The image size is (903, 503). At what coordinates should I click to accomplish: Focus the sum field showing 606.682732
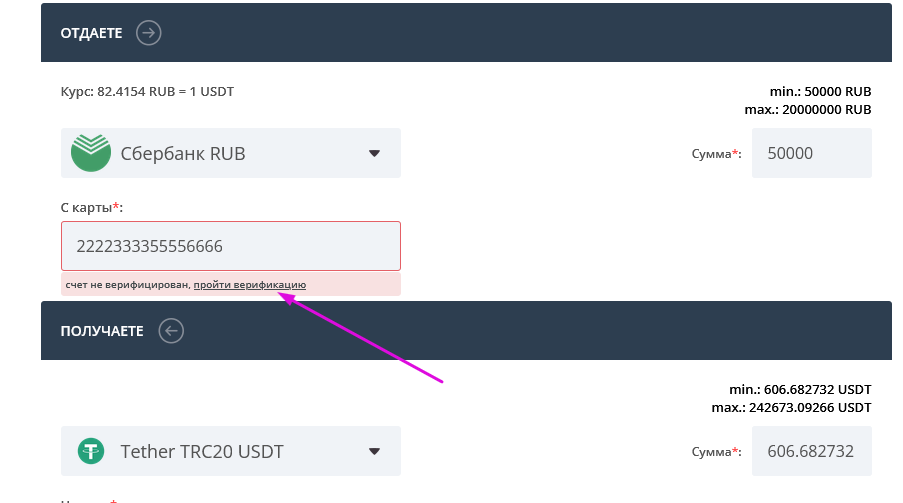click(811, 451)
